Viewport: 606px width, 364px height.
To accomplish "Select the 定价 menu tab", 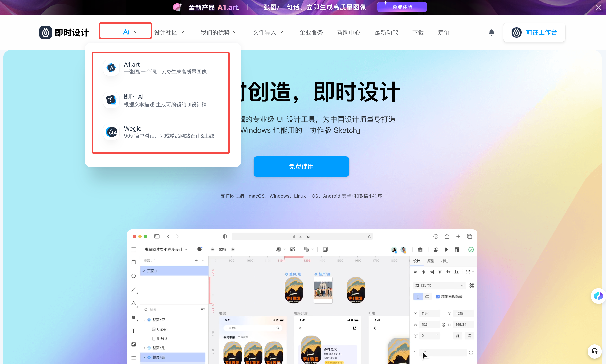I will click(x=443, y=32).
